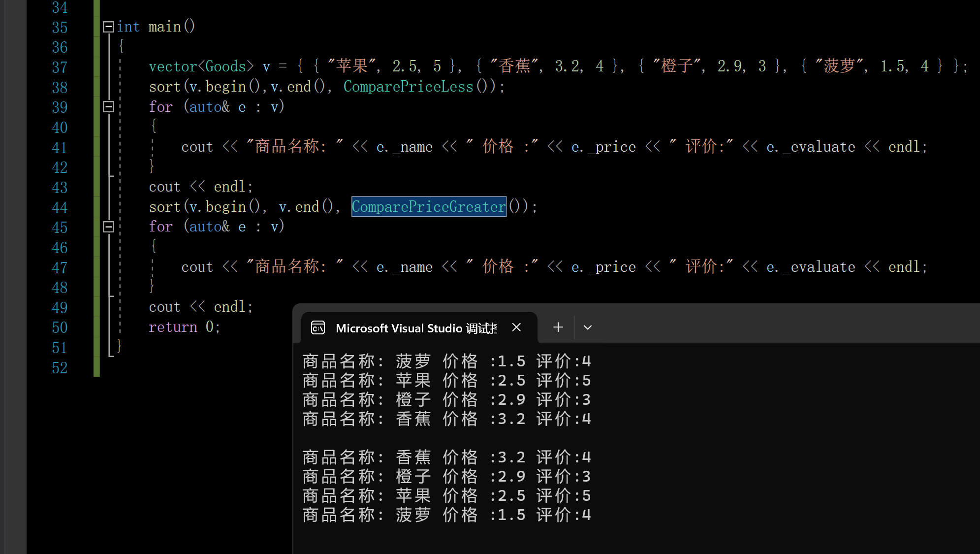Open the terminal profile dropdown chevron
The image size is (980, 554).
pyautogui.click(x=587, y=327)
